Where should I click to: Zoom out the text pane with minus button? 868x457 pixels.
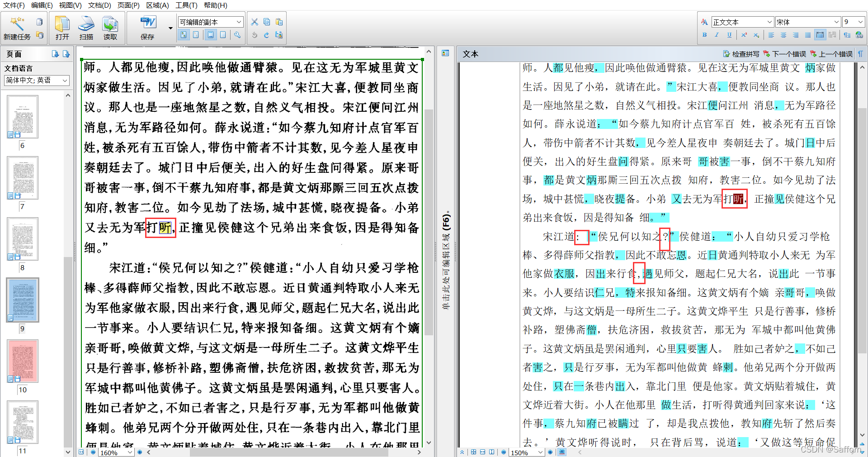[x=503, y=452]
